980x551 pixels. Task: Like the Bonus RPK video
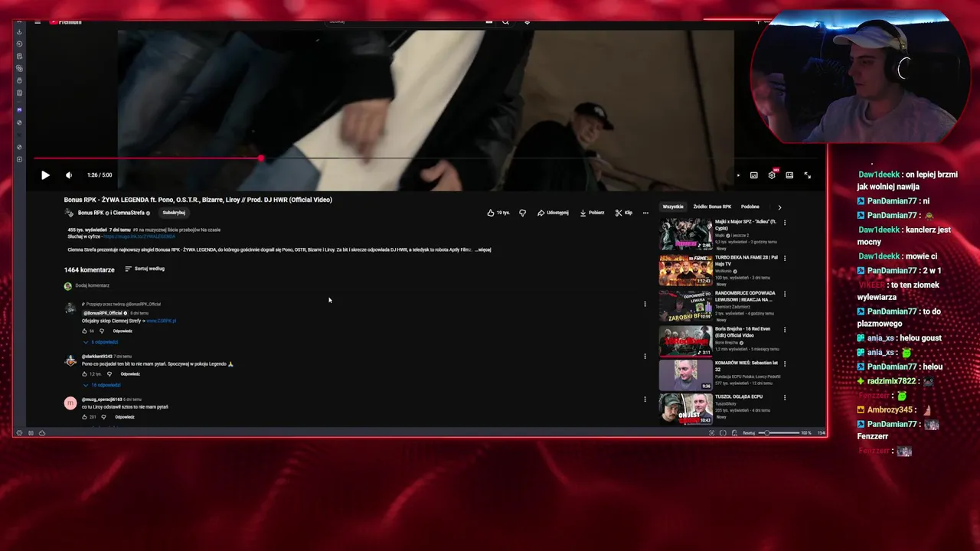pyautogui.click(x=498, y=213)
